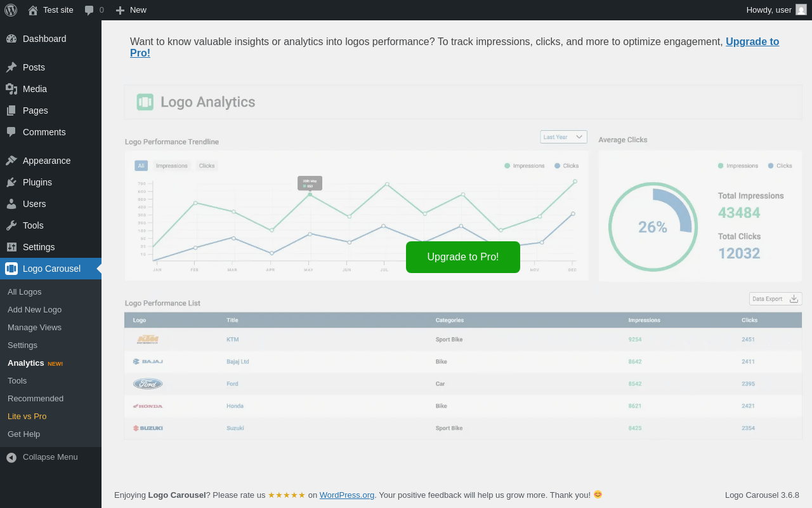Click the Logo Analytics header icon

tap(145, 102)
